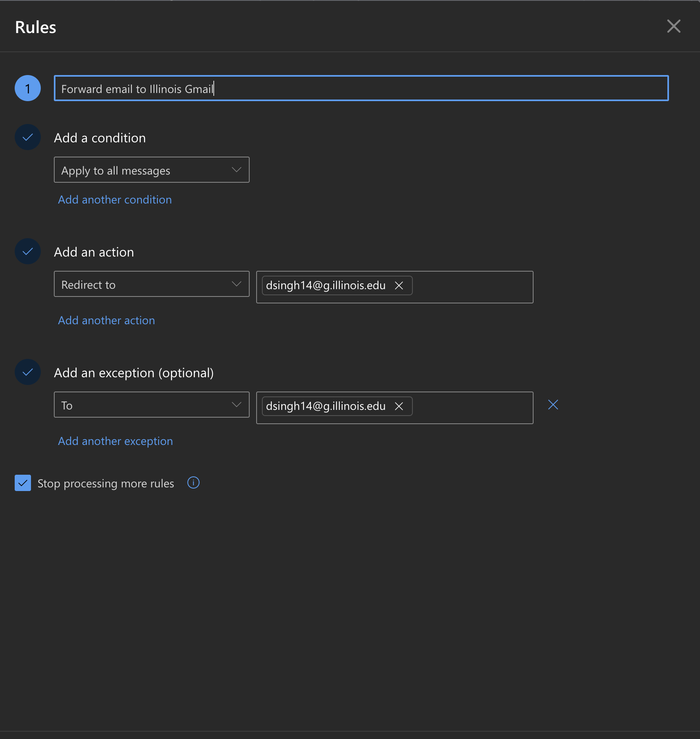Click the checkmark circle beside Add a condition
The height and width of the screenshot is (739, 700).
click(27, 137)
